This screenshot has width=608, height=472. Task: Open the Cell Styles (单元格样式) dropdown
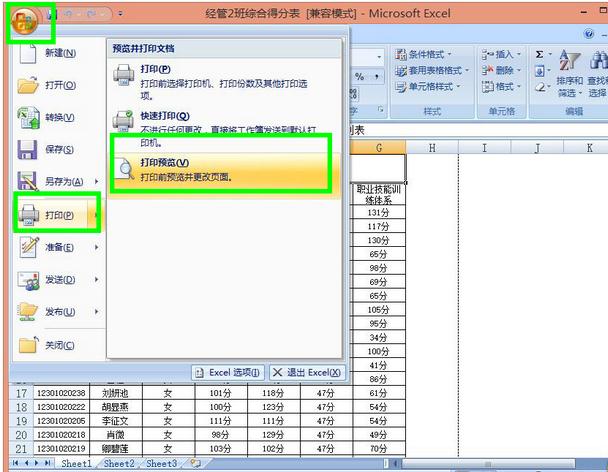tap(428, 87)
